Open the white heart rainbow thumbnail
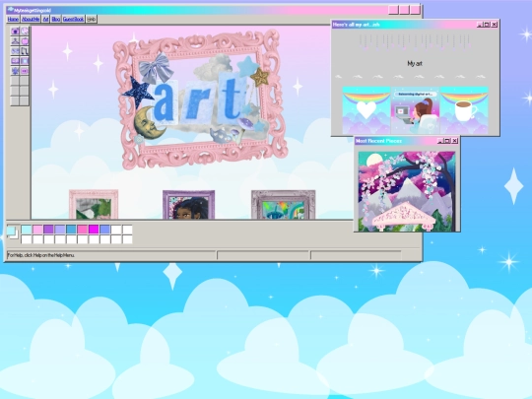 click(x=366, y=110)
